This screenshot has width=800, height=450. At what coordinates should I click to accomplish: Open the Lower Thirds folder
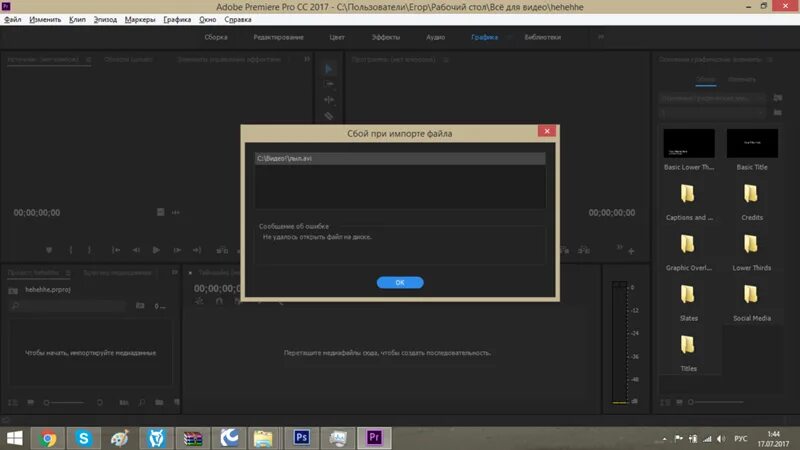(x=751, y=244)
